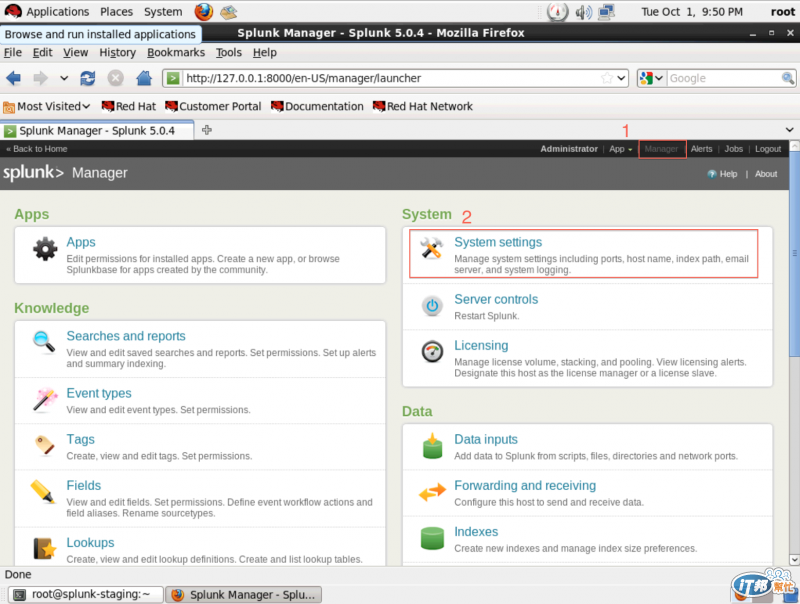
Task: Click the System settings tools icon
Action: (432, 248)
